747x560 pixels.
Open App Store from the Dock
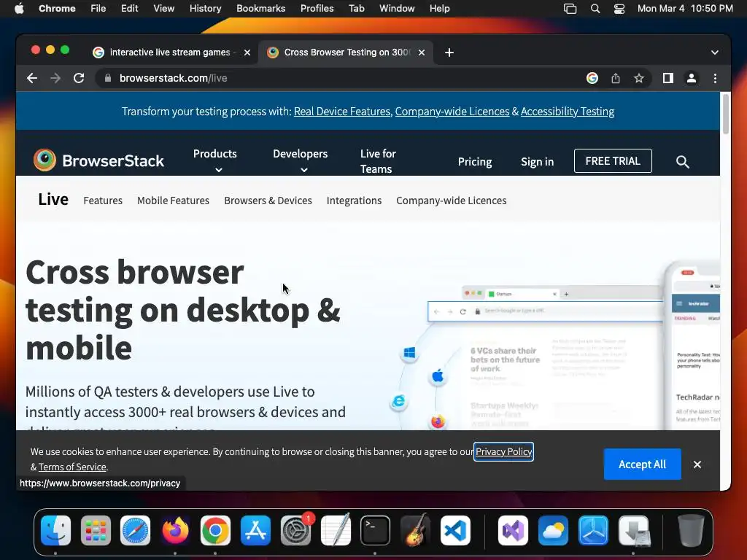coord(255,531)
